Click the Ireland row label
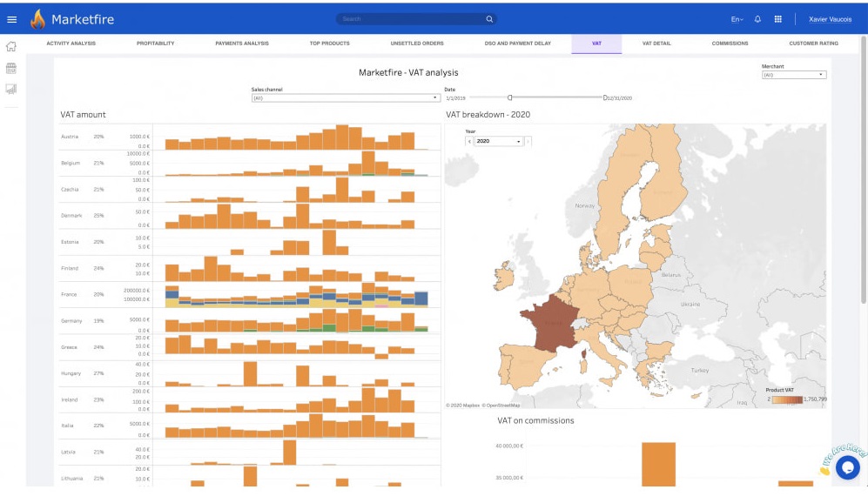 [x=69, y=399]
